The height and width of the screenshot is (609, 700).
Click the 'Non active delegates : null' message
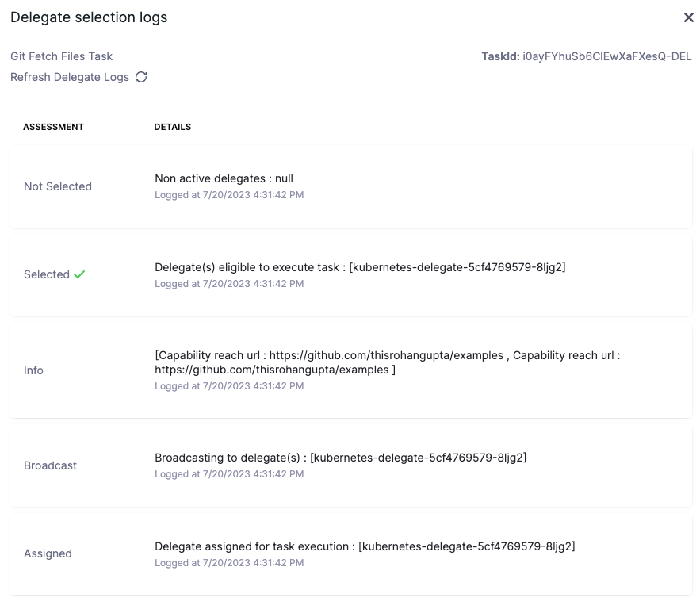pos(224,178)
